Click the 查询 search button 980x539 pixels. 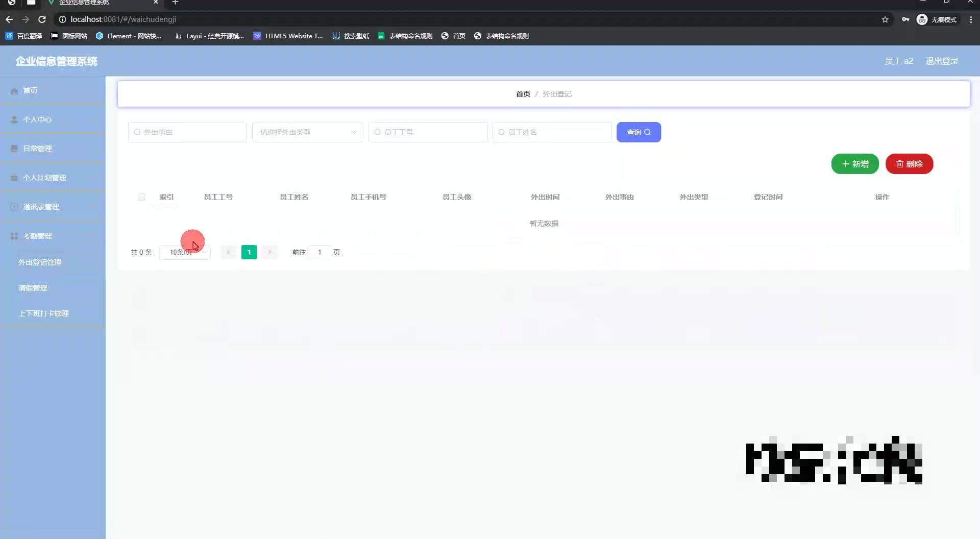638,132
